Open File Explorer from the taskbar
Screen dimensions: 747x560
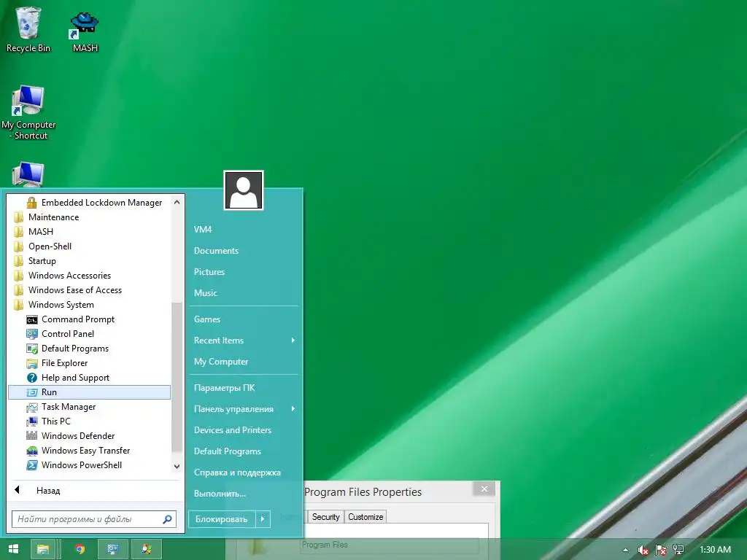pos(43,549)
